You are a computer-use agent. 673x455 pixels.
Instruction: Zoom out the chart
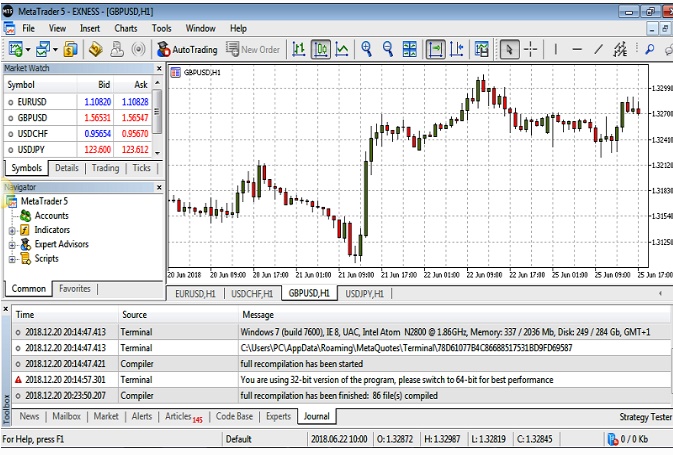coord(388,49)
